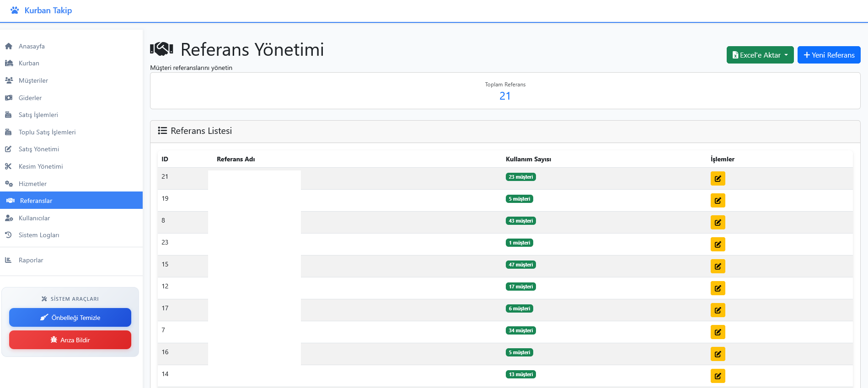Viewport: 868px width, 388px height.
Task: Click the edit icon for reference ID 8
Action: click(x=718, y=223)
